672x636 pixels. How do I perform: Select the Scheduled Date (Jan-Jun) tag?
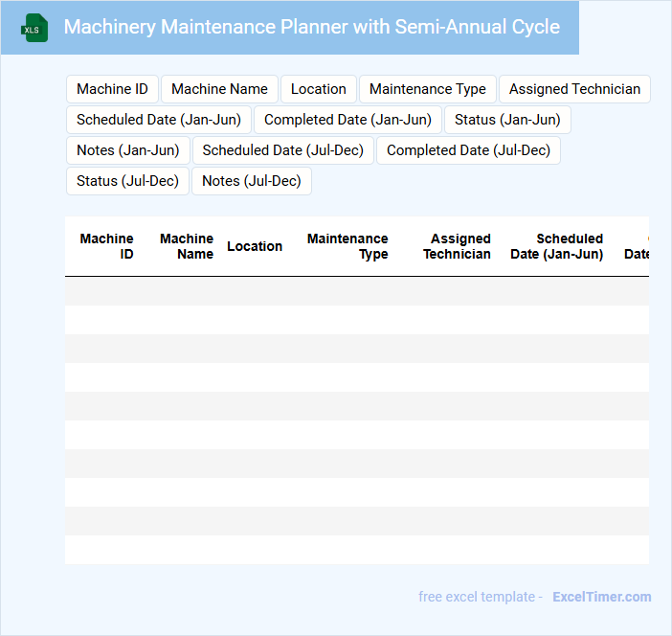click(159, 120)
